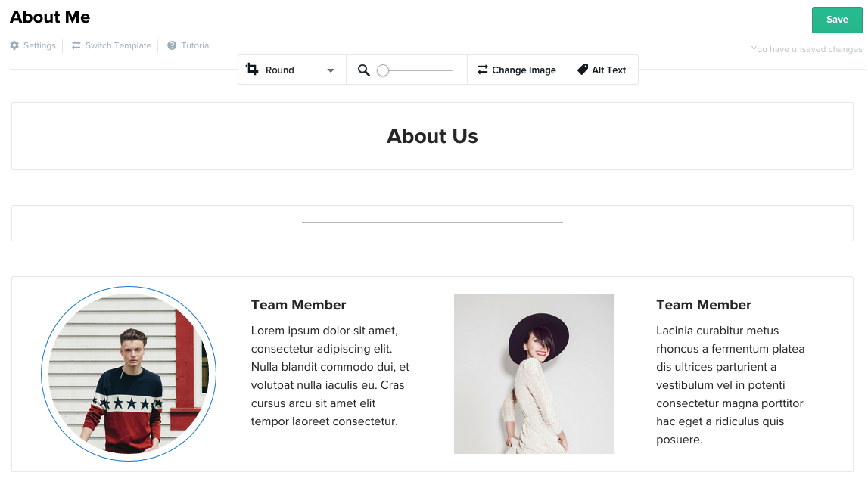The height and width of the screenshot is (485, 868).
Task: Click the Settings gear icon
Action: 14,45
